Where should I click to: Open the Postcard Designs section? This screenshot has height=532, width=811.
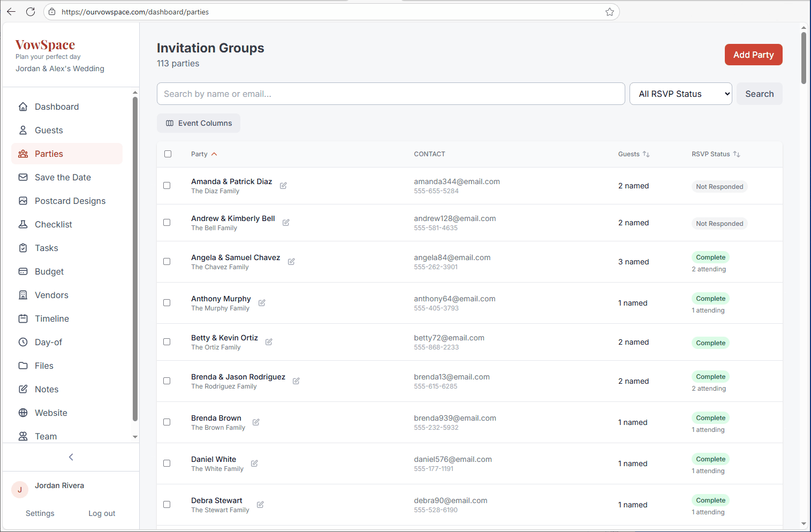pos(70,201)
